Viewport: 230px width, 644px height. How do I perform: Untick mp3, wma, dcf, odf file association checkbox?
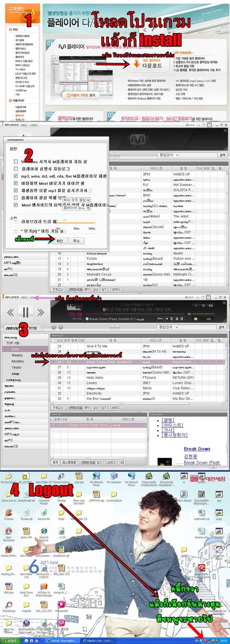16,176
